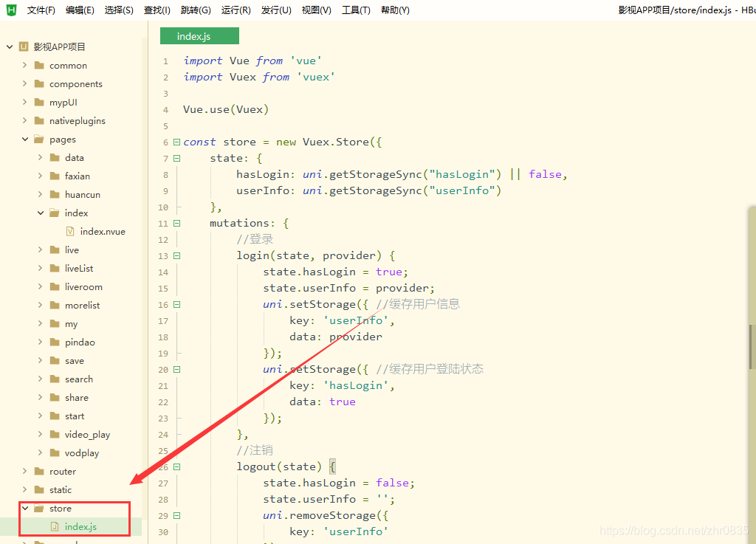Screen dimensions: 756x544
Task: Collapse the pages folder
Action: pos(24,139)
